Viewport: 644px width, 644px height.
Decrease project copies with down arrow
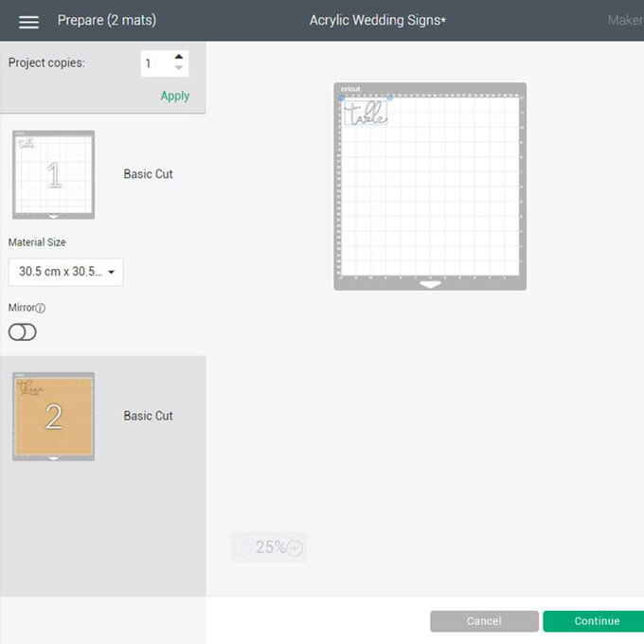[179, 69]
